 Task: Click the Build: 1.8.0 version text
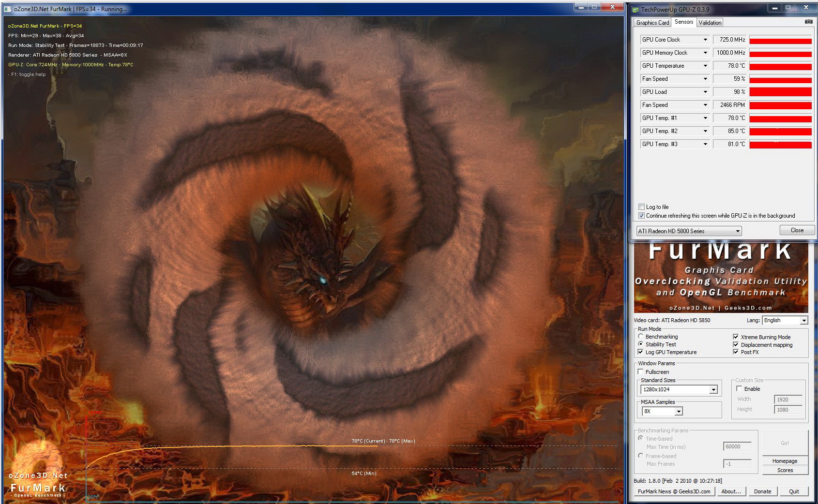point(678,481)
